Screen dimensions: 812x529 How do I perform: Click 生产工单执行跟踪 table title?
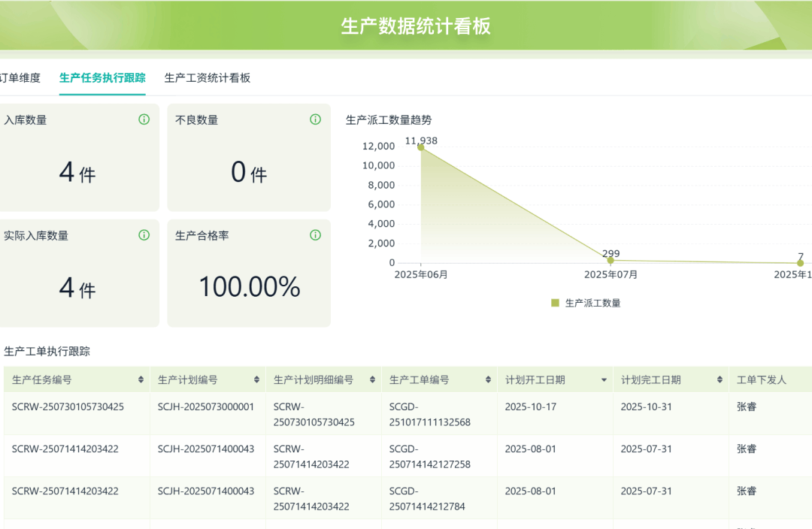(x=47, y=352)
